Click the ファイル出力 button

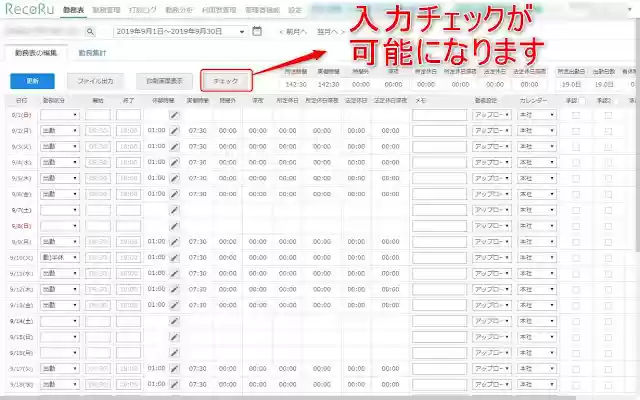pyautogui.click(x=96, y=81)
